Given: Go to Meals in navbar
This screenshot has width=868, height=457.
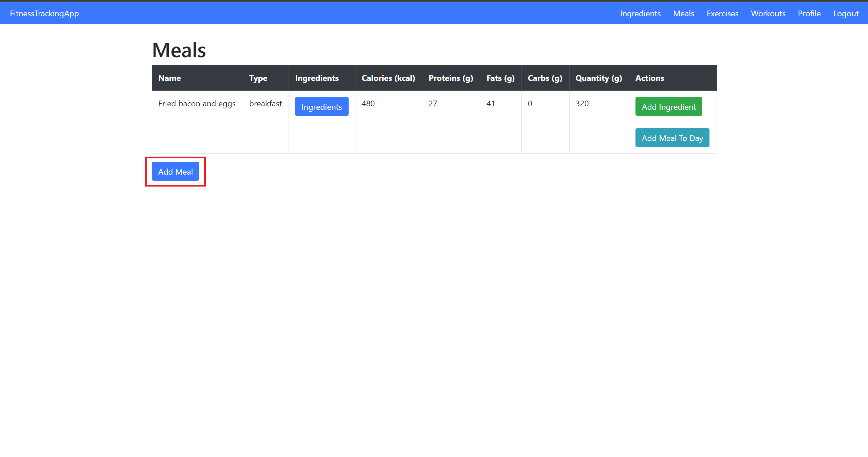Looking at the screenshot, I should pyautogui.click(x=683, y=14).
